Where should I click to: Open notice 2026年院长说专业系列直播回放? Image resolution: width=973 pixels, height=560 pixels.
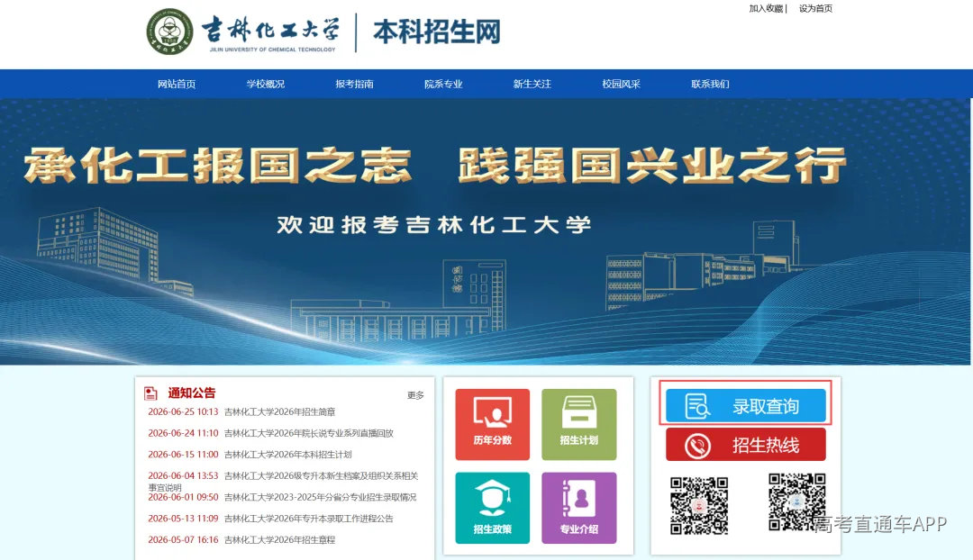click(x=308, y=433)
